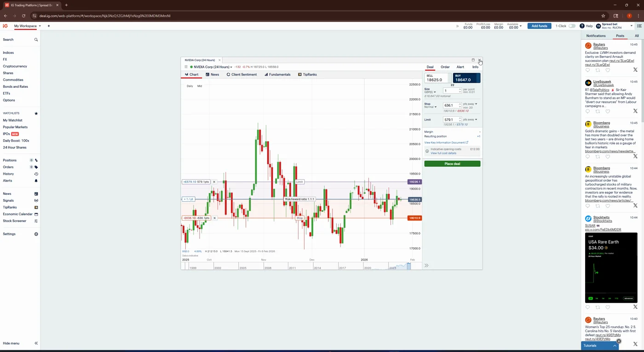Open the Settings gear icon

[x=36, y=234]
